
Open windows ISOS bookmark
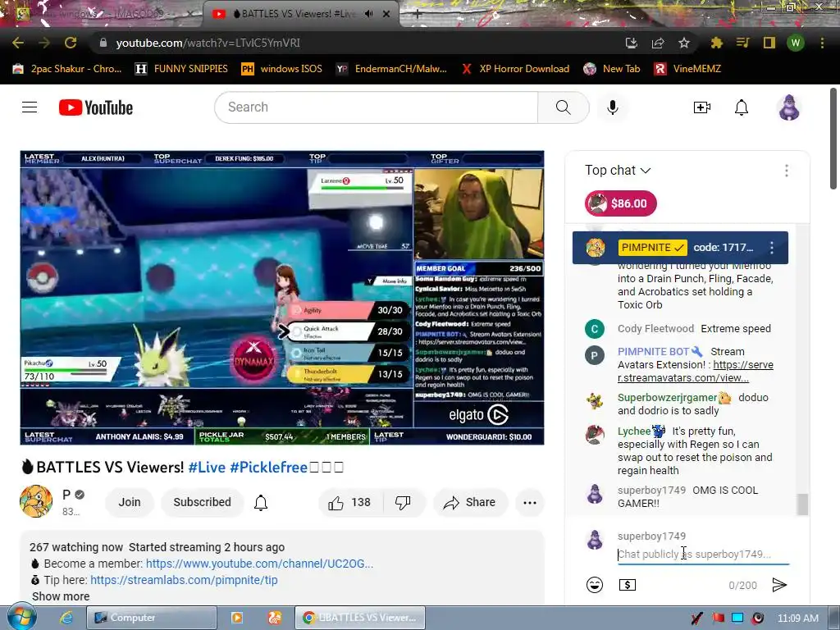point(282,69)
